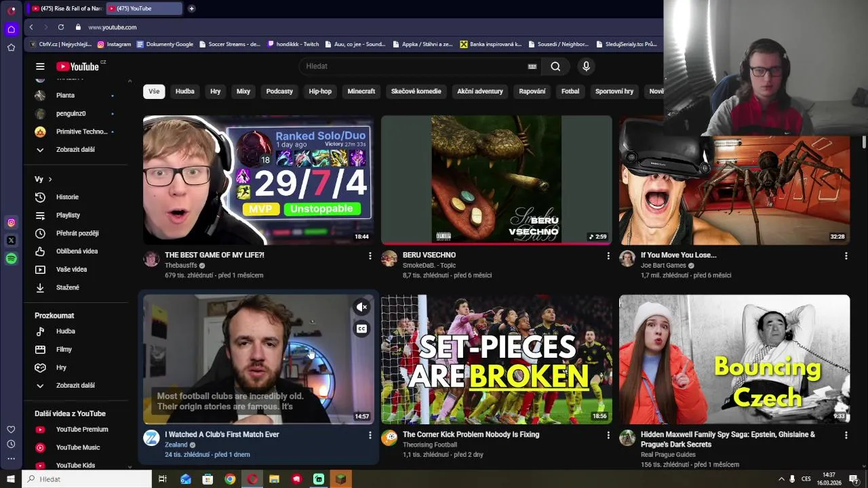This screenshot has width=868, height=488.
Task: Open options menu for BERU VSECHNO video
Action: [x=608, y=256]
